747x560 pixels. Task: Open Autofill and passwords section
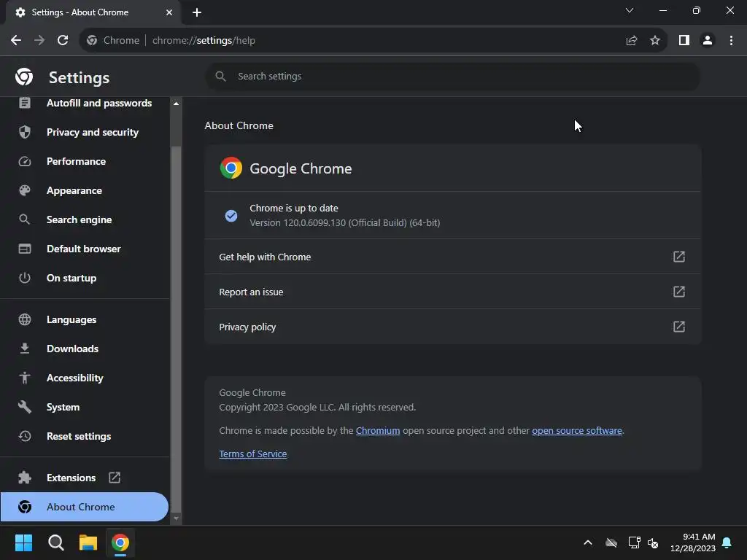85,104
